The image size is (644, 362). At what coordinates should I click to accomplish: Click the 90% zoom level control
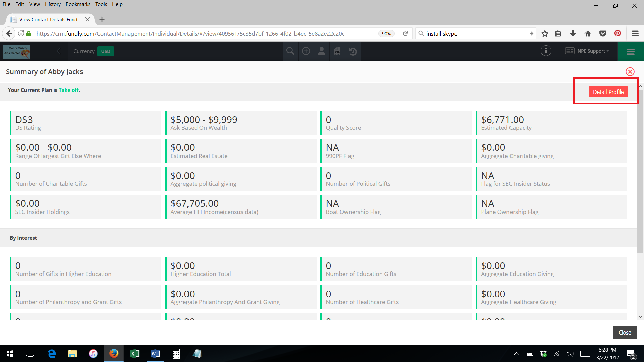tap(386, 33)
